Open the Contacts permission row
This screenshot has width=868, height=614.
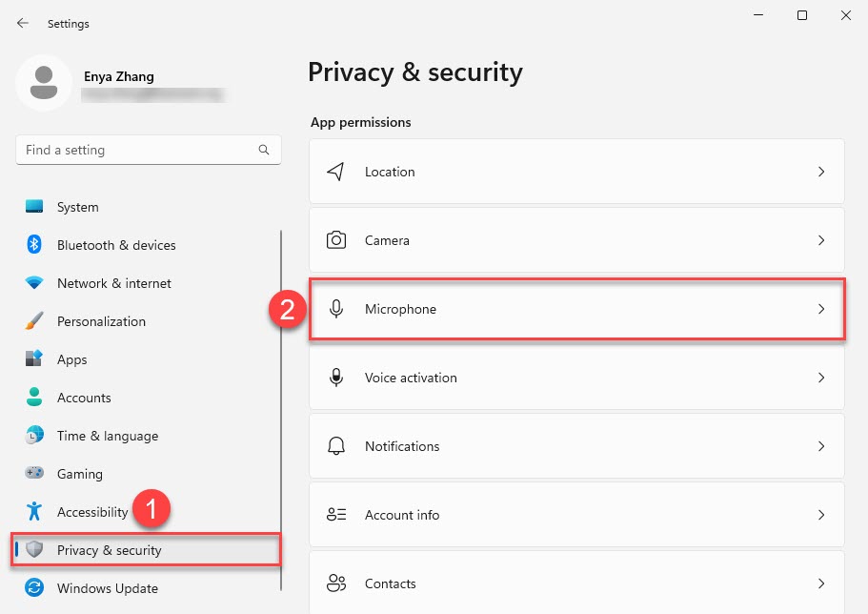576,583
